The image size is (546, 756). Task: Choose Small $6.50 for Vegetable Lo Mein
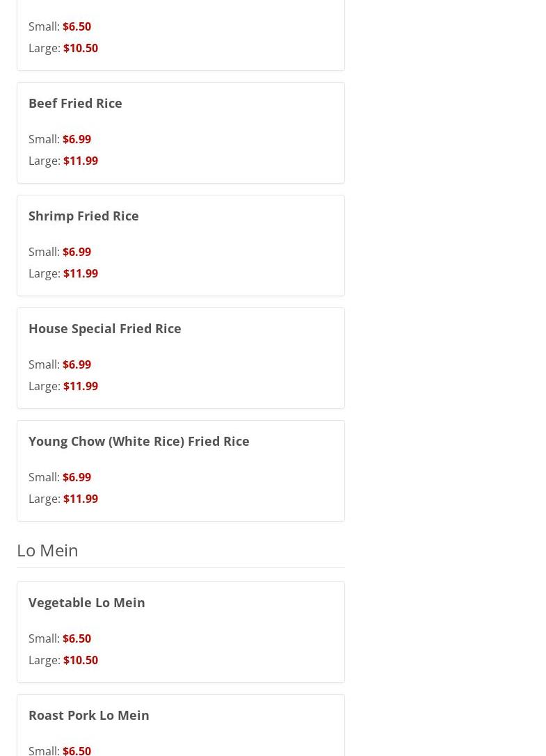coord(77,638)
